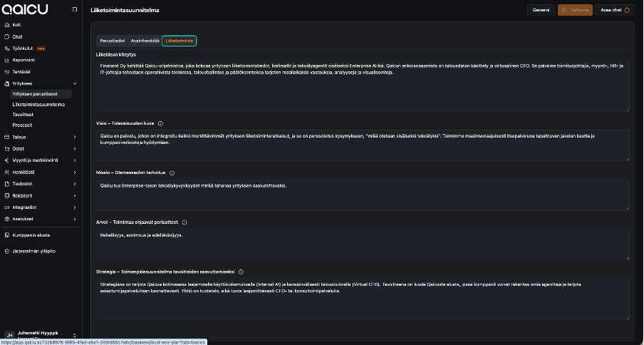Viewport: 644px width, 345px height.
Task: Click the Generoi button
Action: coord(540,10)
